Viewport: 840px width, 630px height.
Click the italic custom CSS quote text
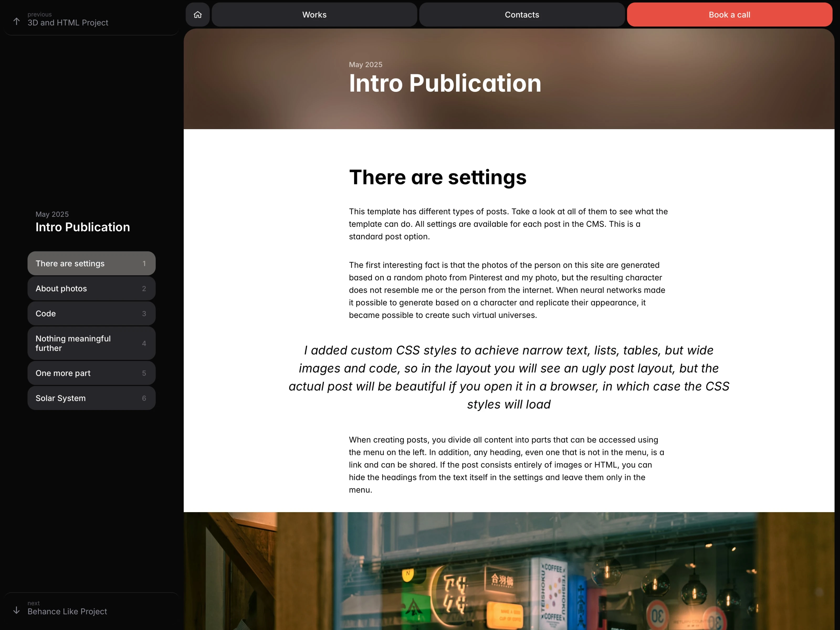(508, 377)
